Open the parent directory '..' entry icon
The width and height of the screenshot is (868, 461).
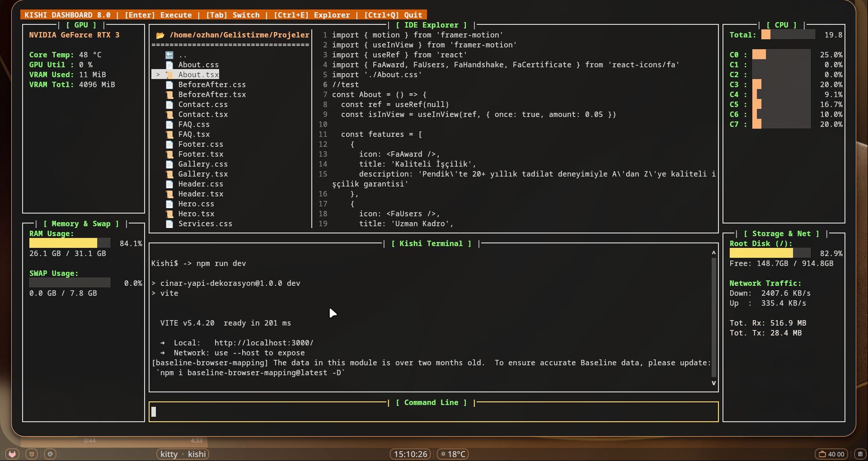[x=169, y=55]
